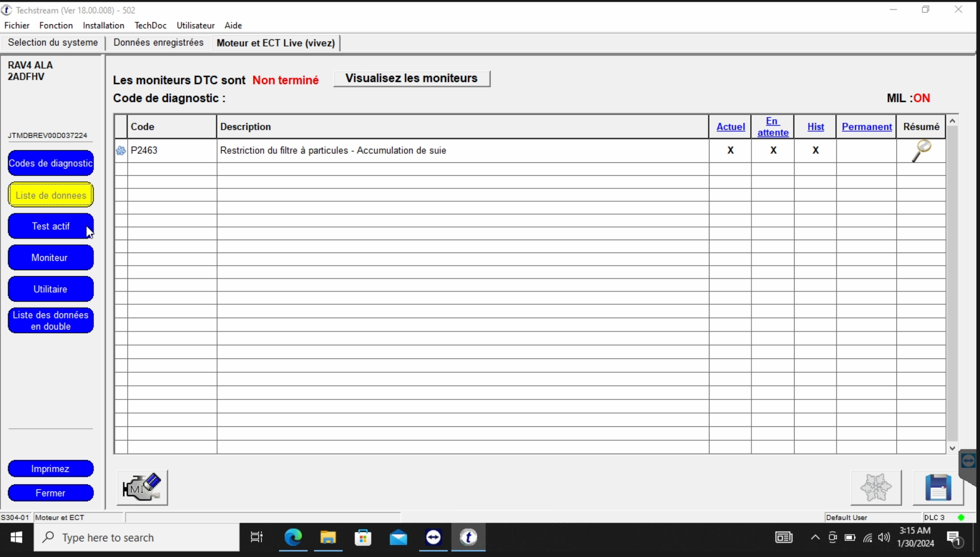Click the En attente column header link
This screenshot has height=557, width=980.
tap(773, 127)
